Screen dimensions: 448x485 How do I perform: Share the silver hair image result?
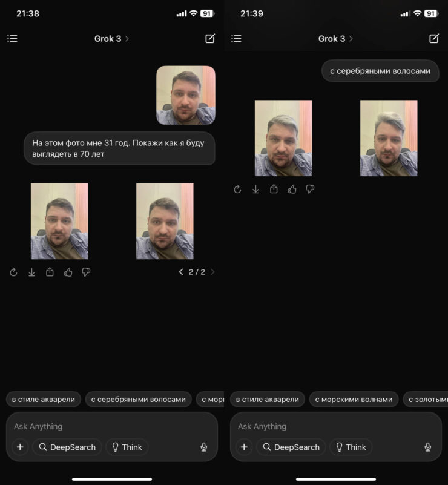pyautogui.click(x=274, y=190)
